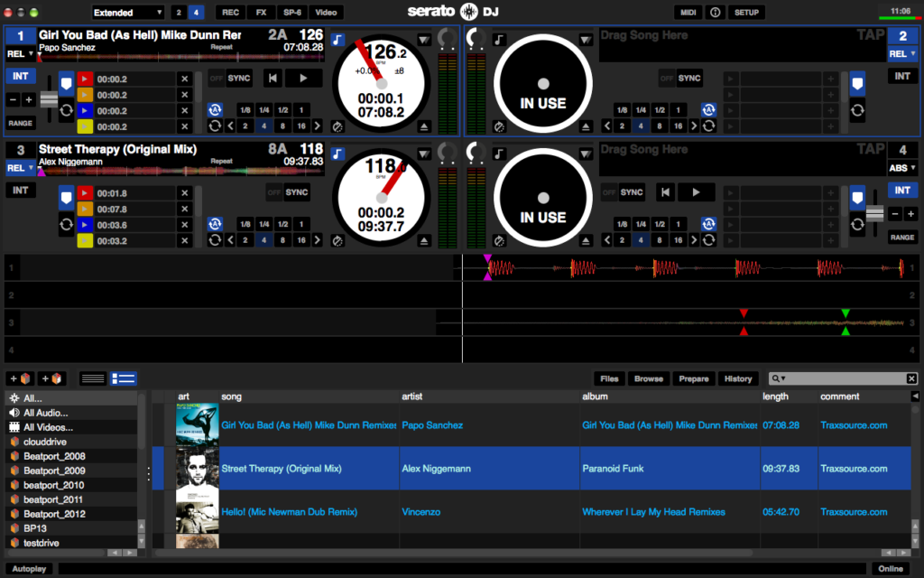
Task: Toggle SYNC on deck 1
Action: 239,79
